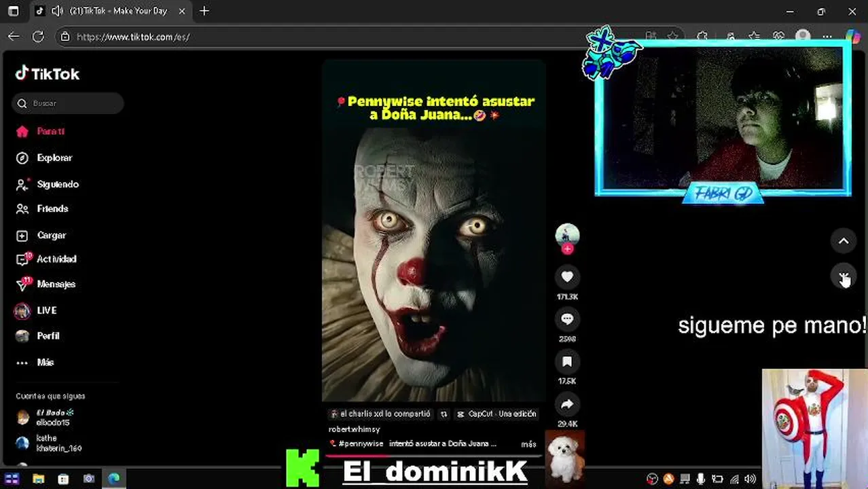The height and width of the screenshot is (489, 868).
Task: Mute the tab with the speaker icon
Action: (x=58, y=11)
